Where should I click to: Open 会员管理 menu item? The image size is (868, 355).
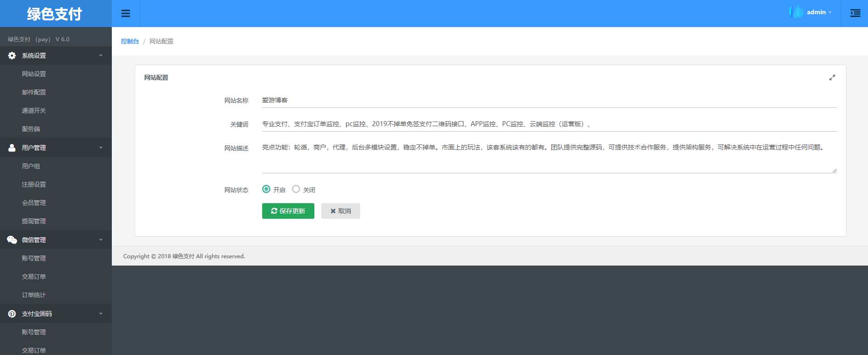pos(56,203)
